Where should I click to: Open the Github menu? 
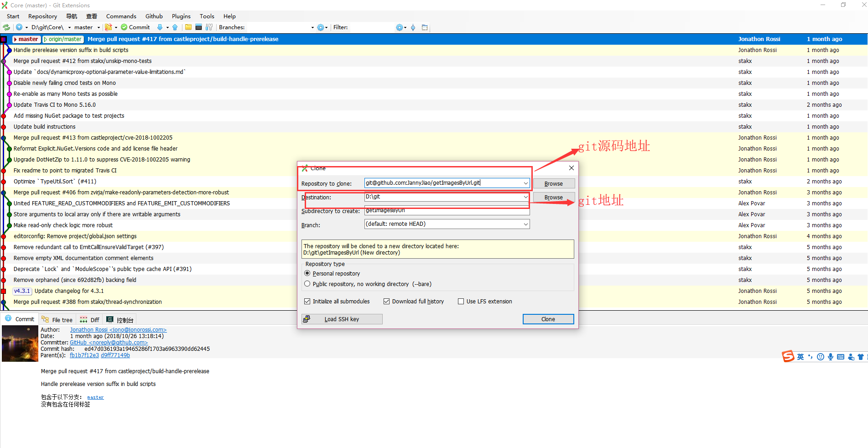point(154,16)
